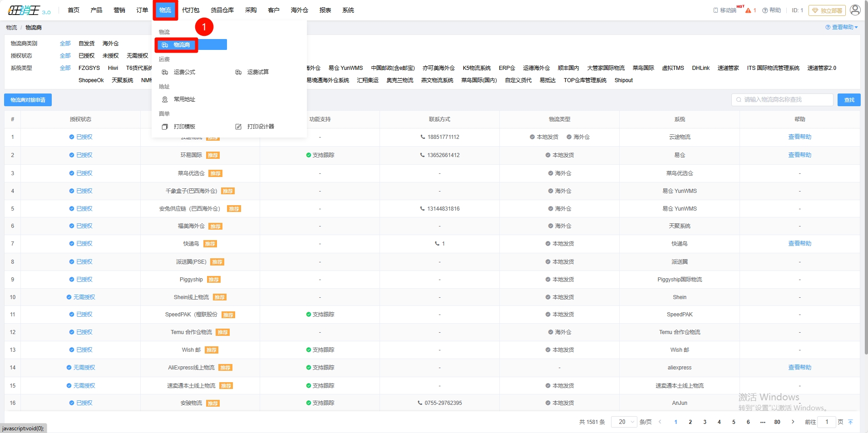
Task: Expand the 查看帮助 dropdown at top right
Action: 842,27
